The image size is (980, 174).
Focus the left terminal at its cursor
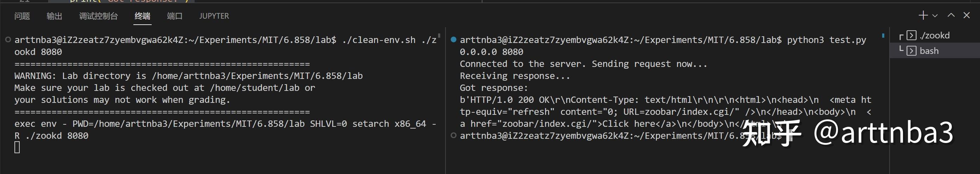tap(17, 147)
